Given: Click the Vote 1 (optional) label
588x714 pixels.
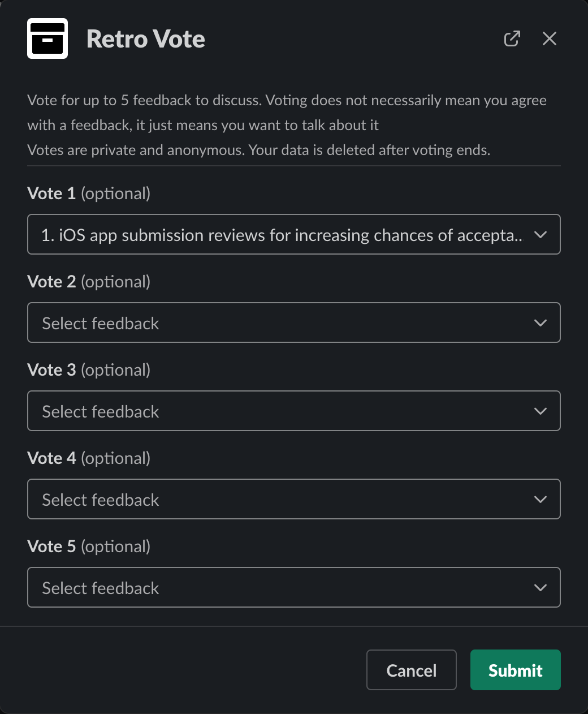Looking at the screenshot, I should pos(89,193).
